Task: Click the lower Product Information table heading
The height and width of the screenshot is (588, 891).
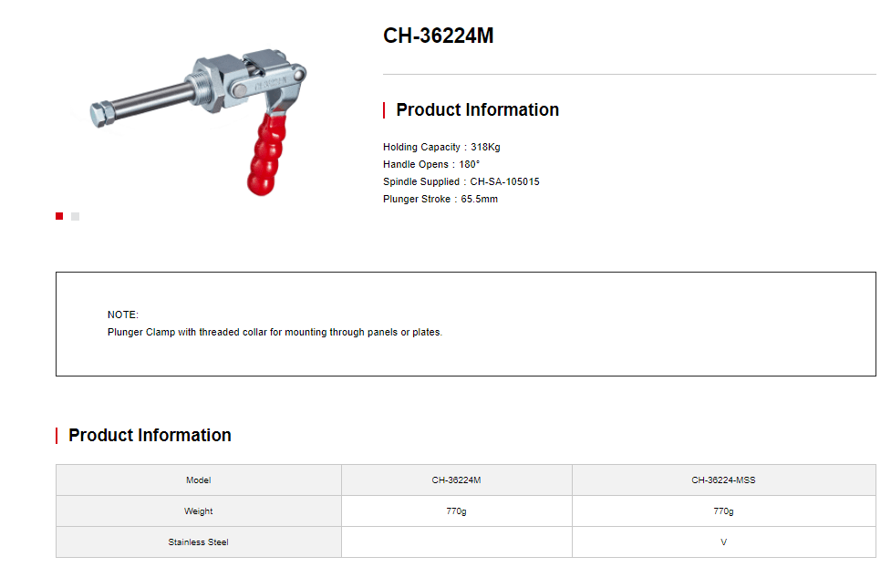Action: 150,435
